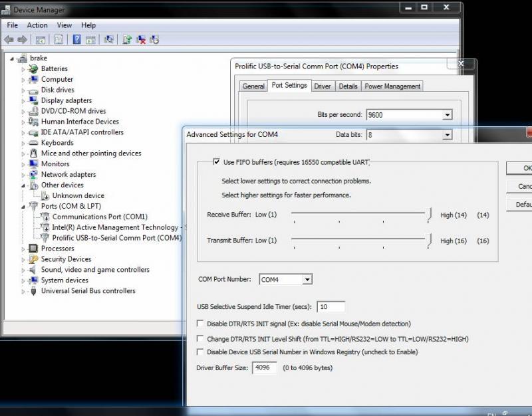The image size is (532, 416).
Task: Collapse the Other devices tree node
Action: 23,185
